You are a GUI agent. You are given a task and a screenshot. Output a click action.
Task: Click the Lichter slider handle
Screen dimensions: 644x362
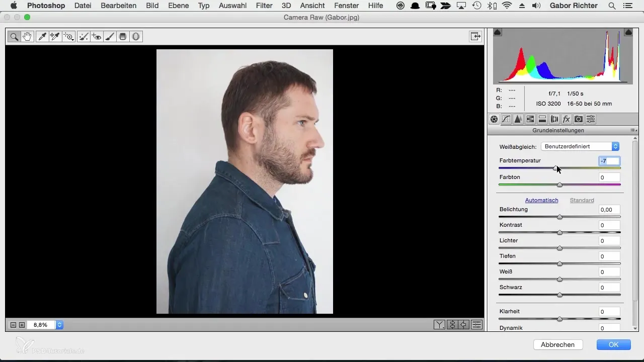pyautogui.click(x=559, y=248)
